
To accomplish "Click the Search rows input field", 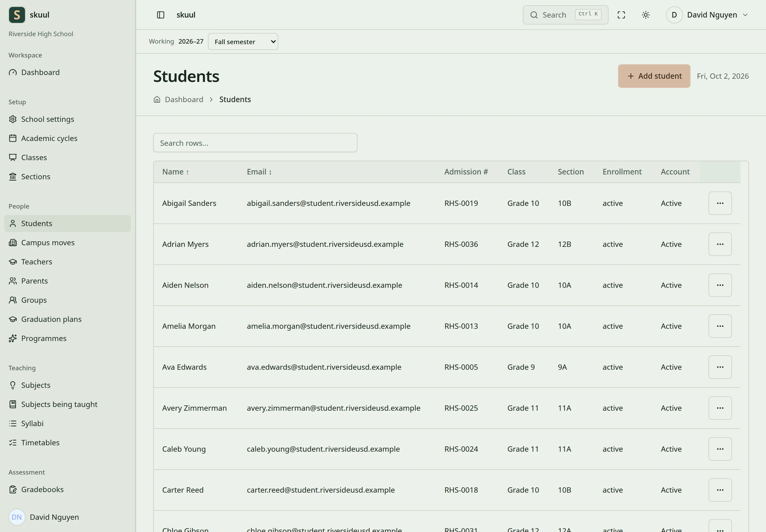I will [255, 143].
